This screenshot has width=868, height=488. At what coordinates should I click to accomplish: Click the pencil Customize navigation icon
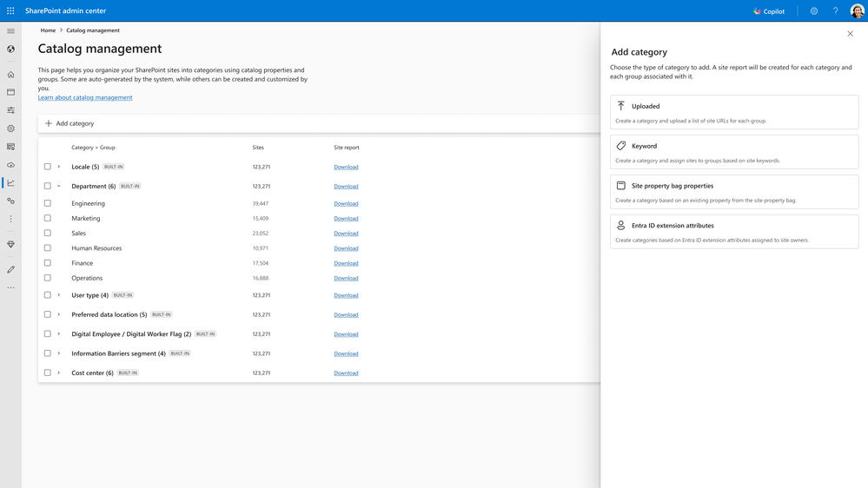pyautogui.click(x=10, y=269)
